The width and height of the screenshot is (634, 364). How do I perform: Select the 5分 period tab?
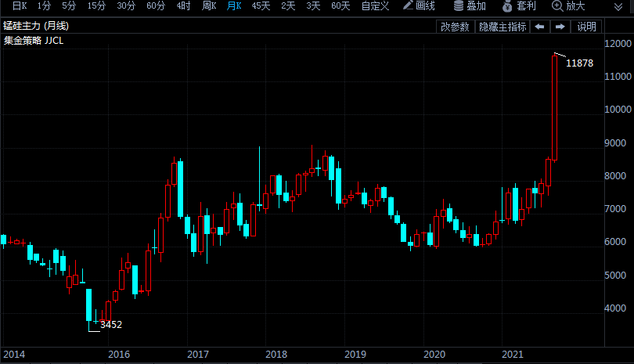tap(69, 5)
